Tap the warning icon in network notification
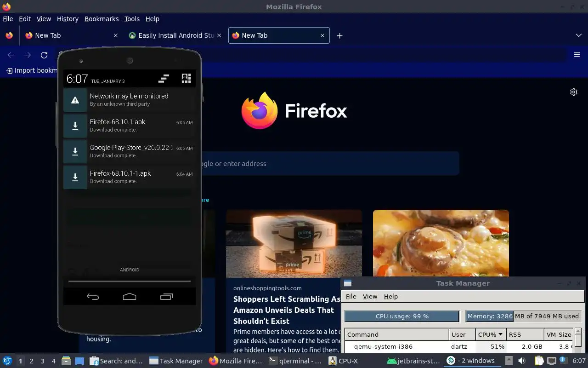 point(75,100)
